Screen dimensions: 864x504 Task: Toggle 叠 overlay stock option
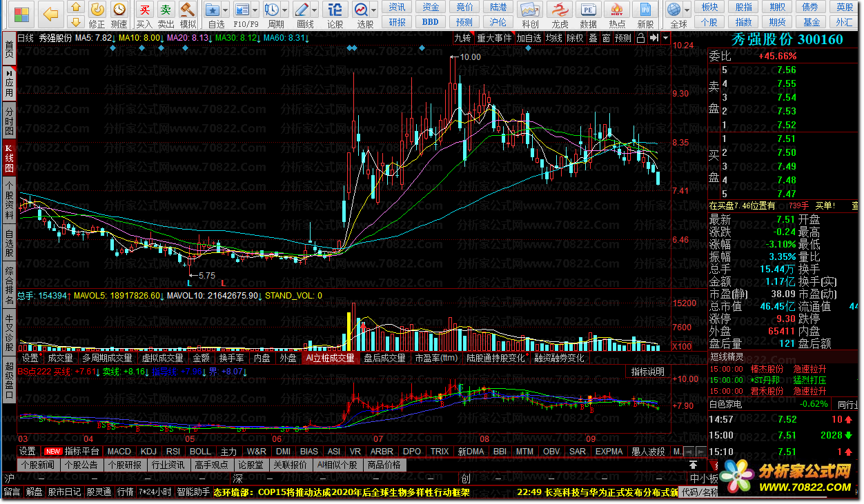pos(593,38)
